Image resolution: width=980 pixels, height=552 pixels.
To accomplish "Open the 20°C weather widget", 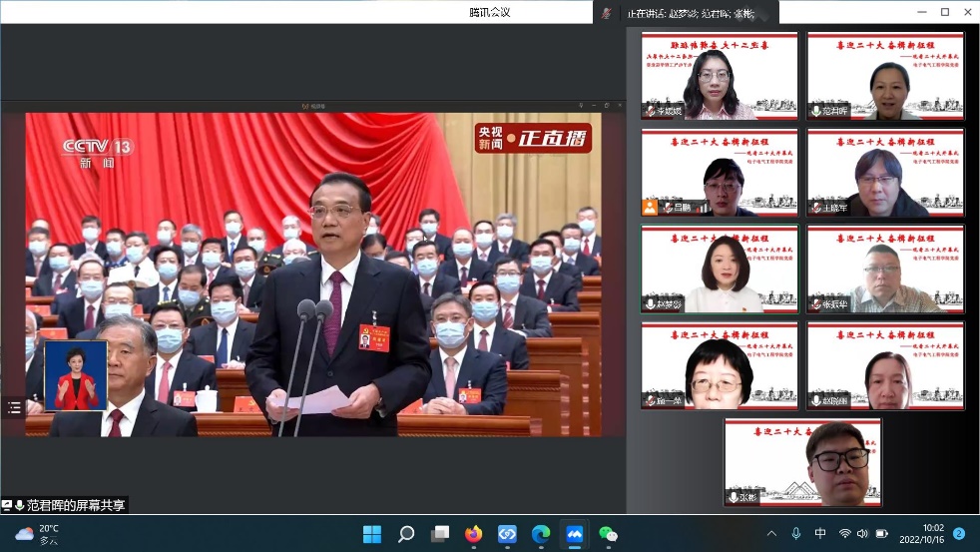I will pos(38,534).
